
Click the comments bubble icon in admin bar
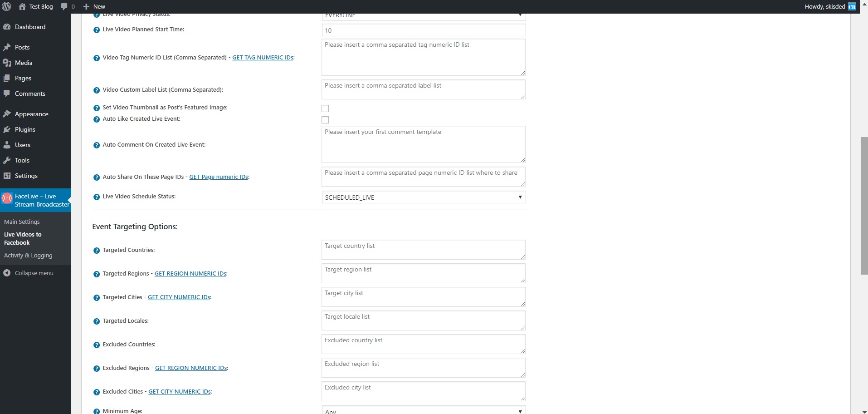point(64,6)
